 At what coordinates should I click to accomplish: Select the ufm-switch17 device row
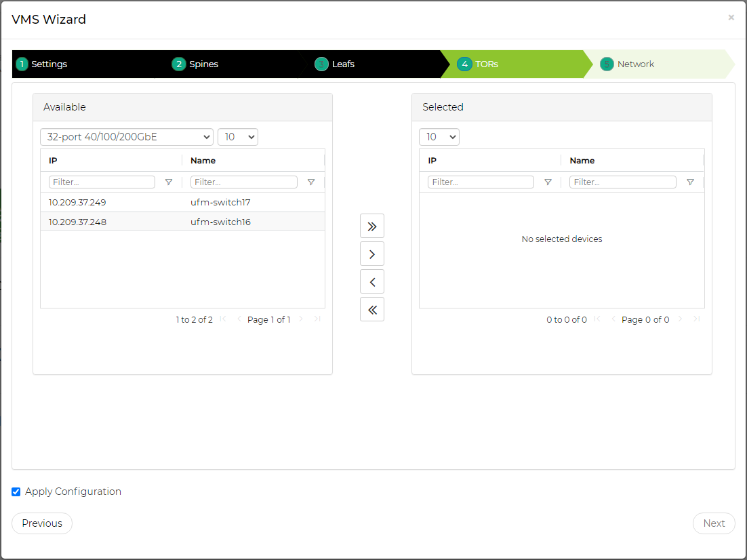click(182, 202)
